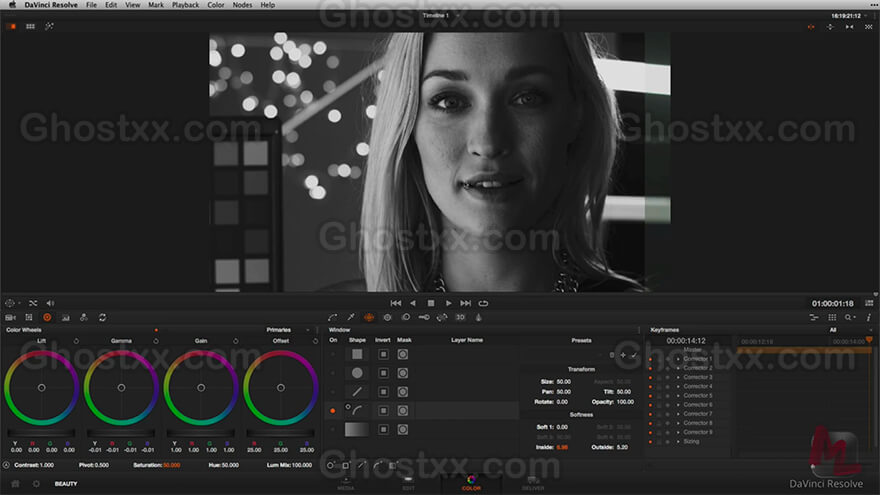Screen dimensions: 880x495
Task: Reset the Lift color wheel
Action: coord(76,341)
